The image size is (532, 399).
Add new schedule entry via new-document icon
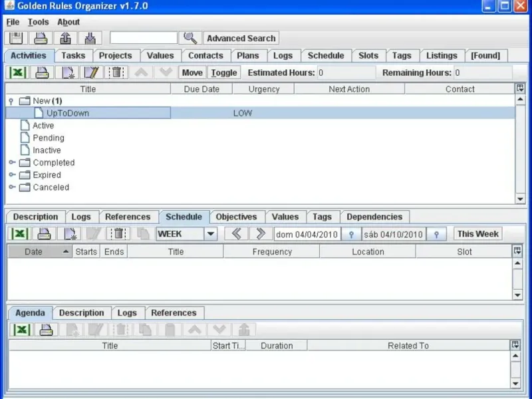click(x=69, y=234)
